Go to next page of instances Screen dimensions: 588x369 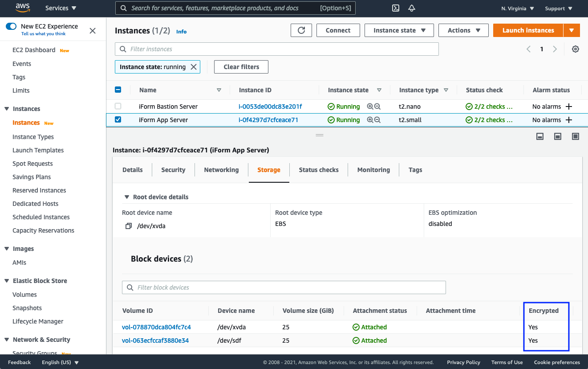click(x=555, y=49)
